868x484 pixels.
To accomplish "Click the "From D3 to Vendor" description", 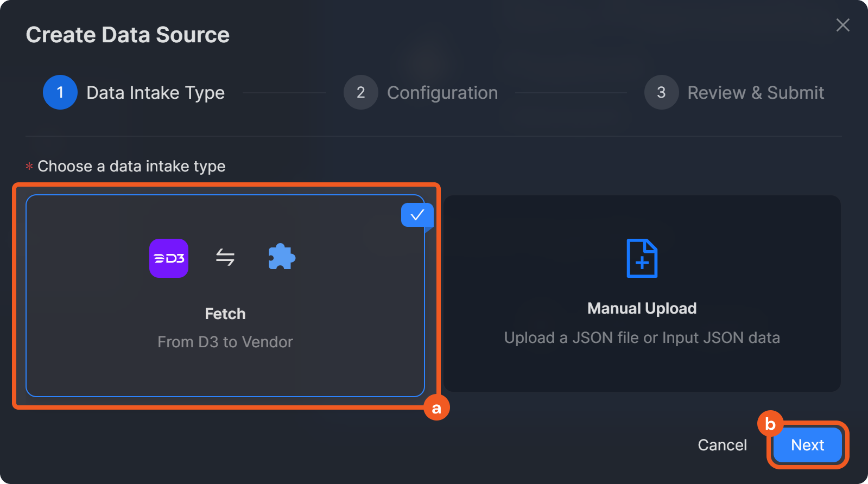I will [x=225, y=342].
